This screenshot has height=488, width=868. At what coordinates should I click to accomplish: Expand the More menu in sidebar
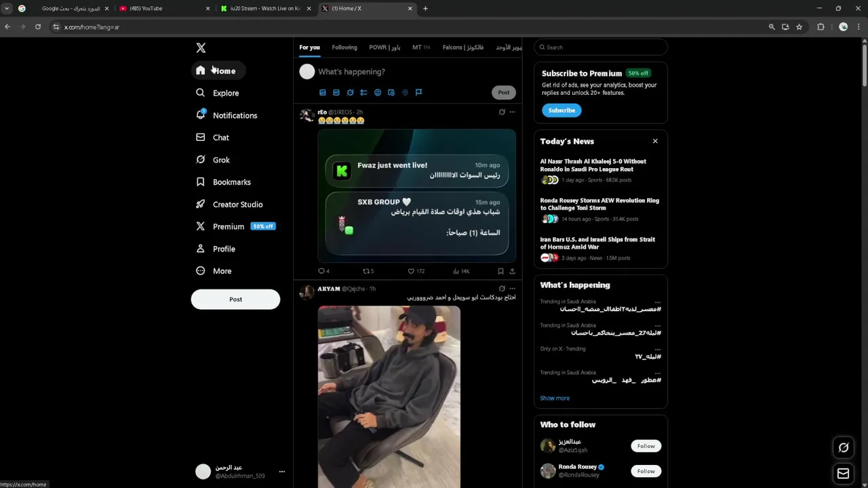(x=214, y=271)
